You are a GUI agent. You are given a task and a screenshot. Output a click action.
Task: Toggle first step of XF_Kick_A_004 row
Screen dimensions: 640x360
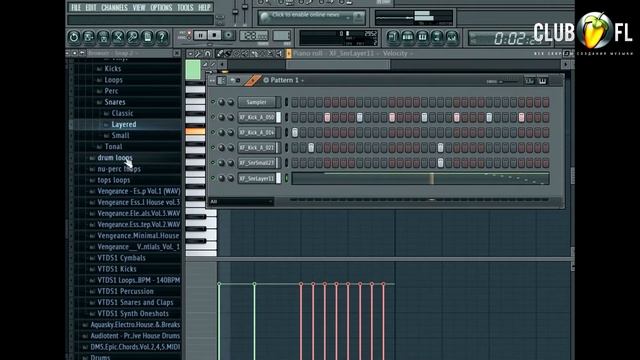[295, 133]
